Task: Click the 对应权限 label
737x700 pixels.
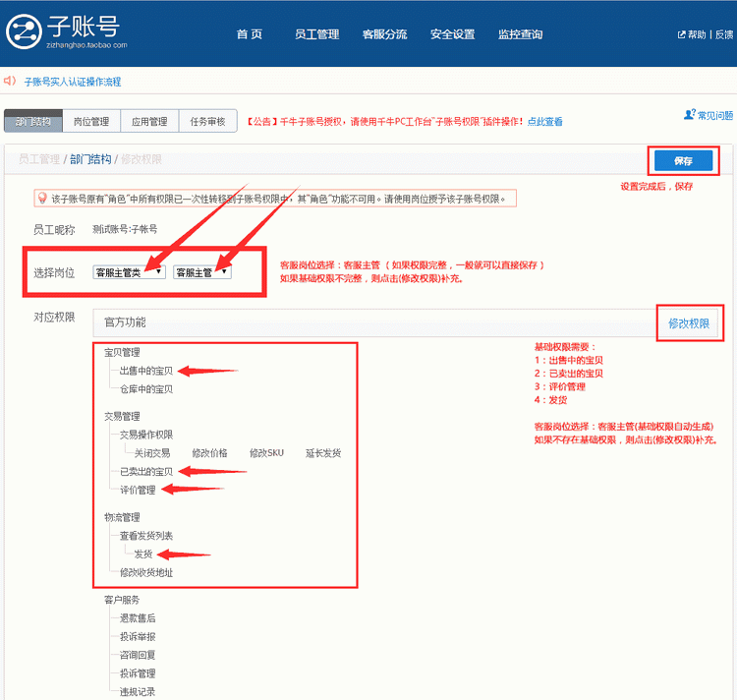Action: point(54,318)
